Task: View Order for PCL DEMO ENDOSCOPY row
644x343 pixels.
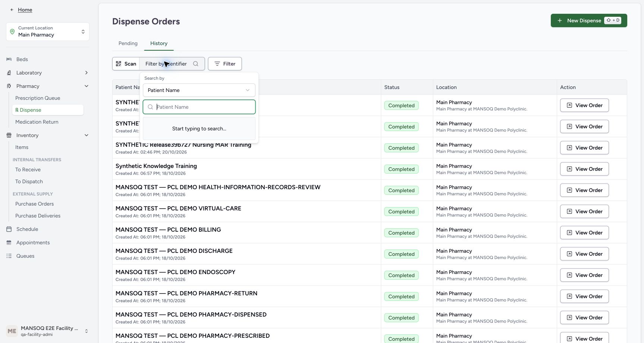Action: pyautogui.click(x=584, y=275)
